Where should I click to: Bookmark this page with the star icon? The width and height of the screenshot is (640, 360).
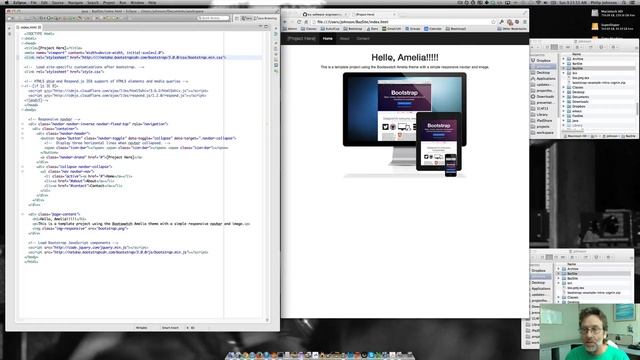[493, 22]
